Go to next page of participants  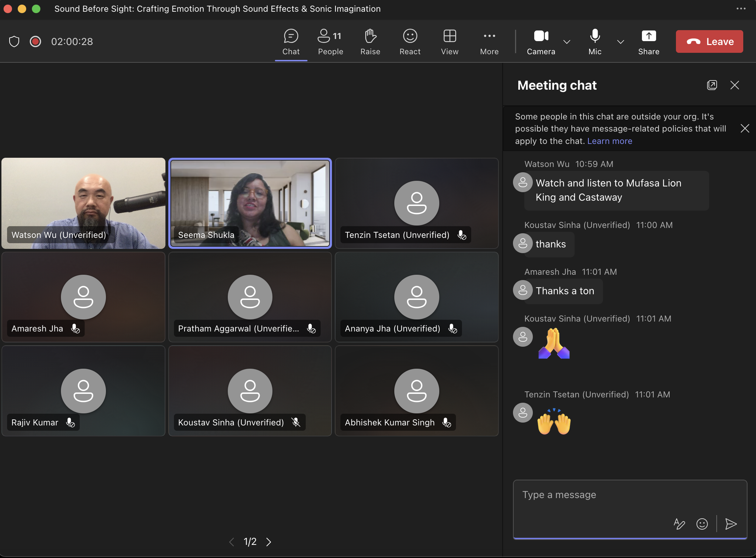pos(269,542)
